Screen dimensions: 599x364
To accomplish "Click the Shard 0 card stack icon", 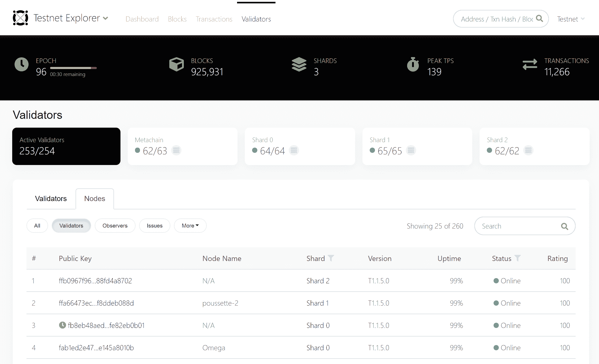I will click(294, 150).
